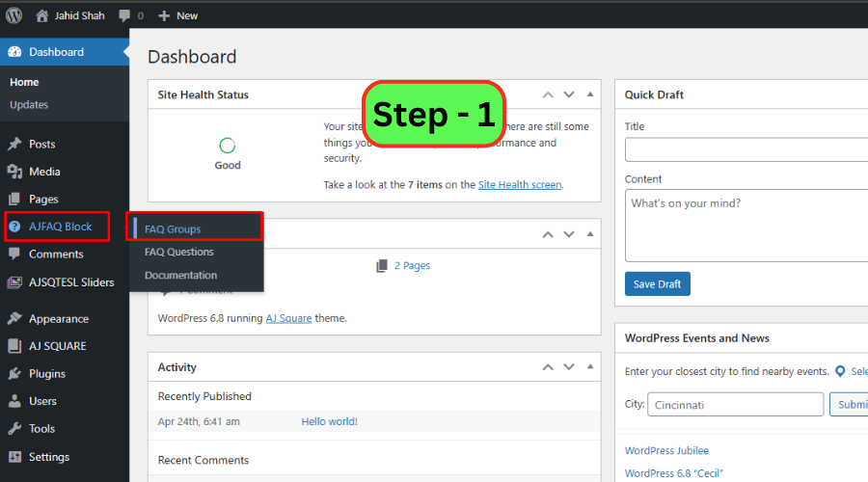Open the Jahid Shah site home icon
This screenshot has width=868, height=482.
42,15
